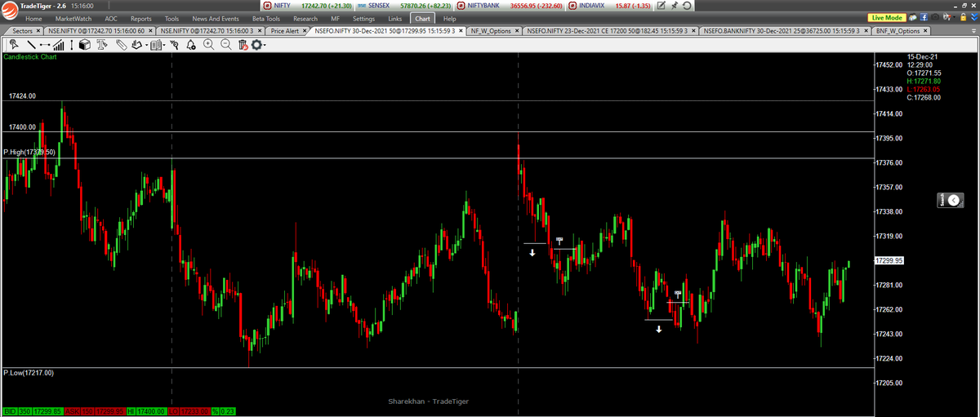
Task: Click the camera snapshot icon
Action: point(935,17)
